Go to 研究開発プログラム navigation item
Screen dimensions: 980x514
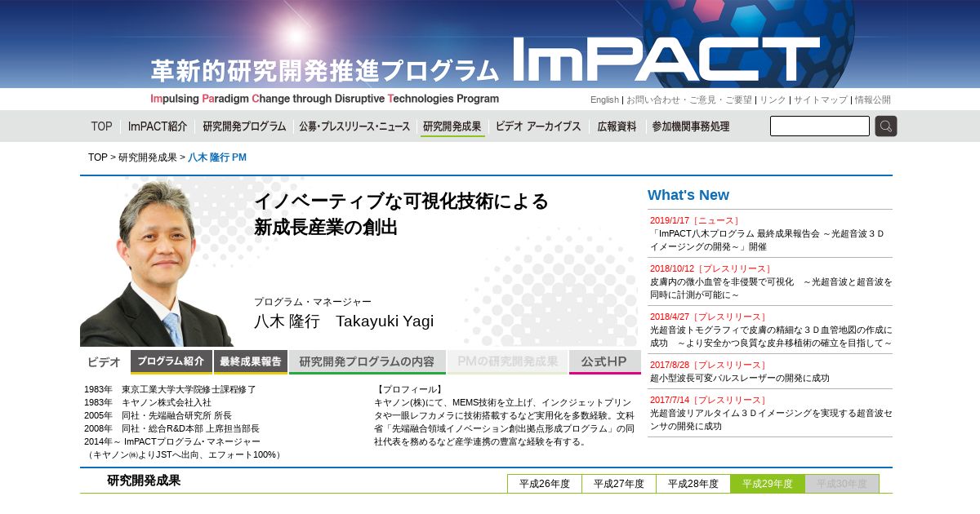point(244,126)
